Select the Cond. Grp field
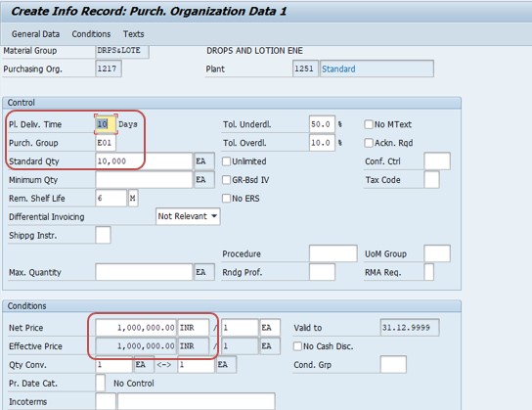 click(x=393, y=365)
